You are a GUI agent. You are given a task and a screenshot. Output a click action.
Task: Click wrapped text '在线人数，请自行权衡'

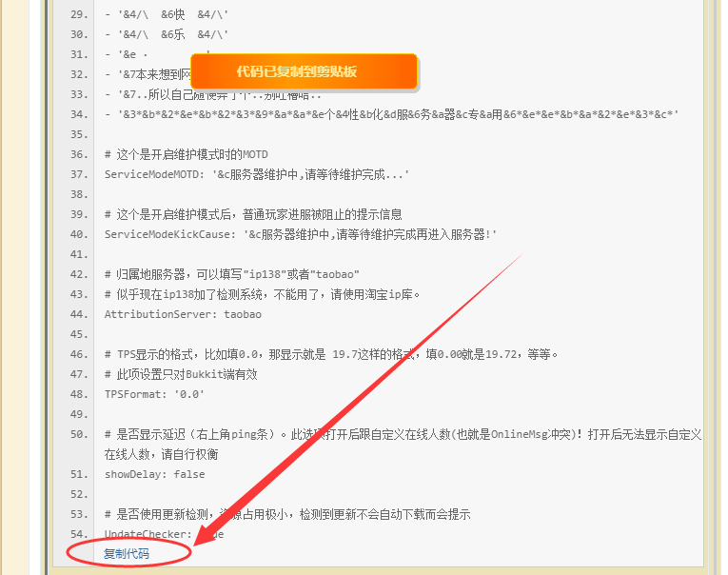click(161, 454)
